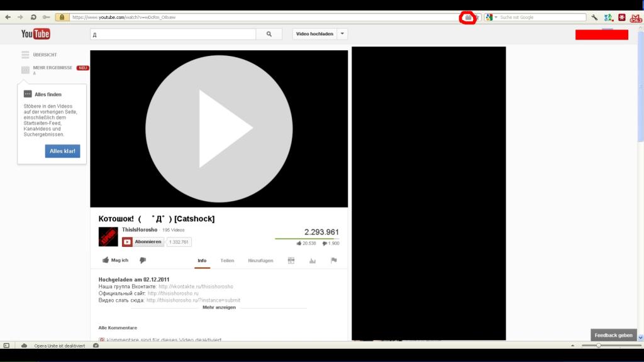
Task: Click the YouTube logo
Action: 35,34
